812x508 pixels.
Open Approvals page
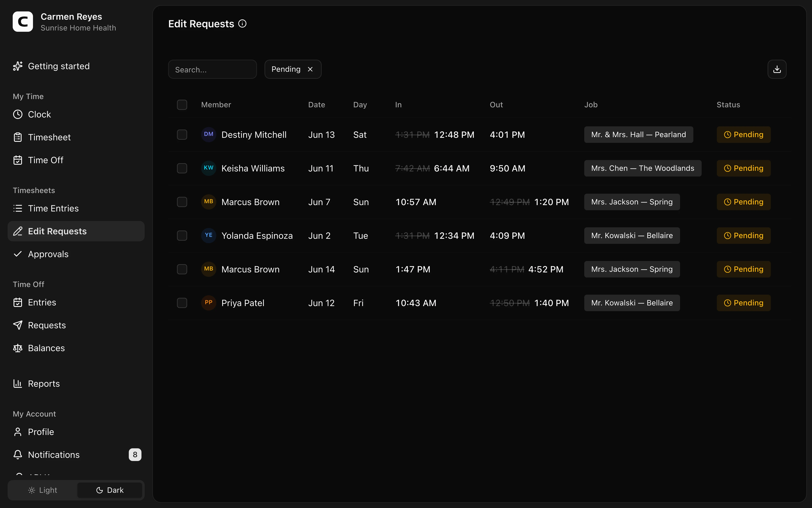(76, 254)
